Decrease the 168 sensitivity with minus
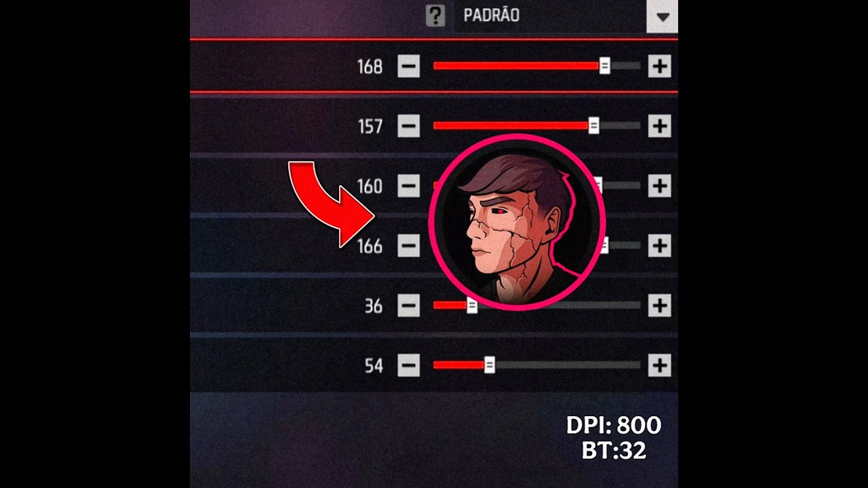 click(408, 66)
